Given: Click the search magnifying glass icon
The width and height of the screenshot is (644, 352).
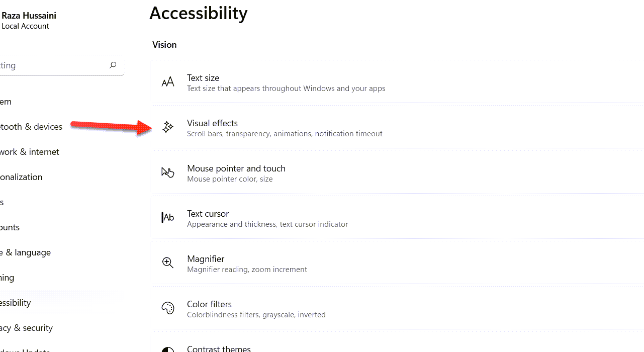Looking at the screenshot, I should coord(113,65).
